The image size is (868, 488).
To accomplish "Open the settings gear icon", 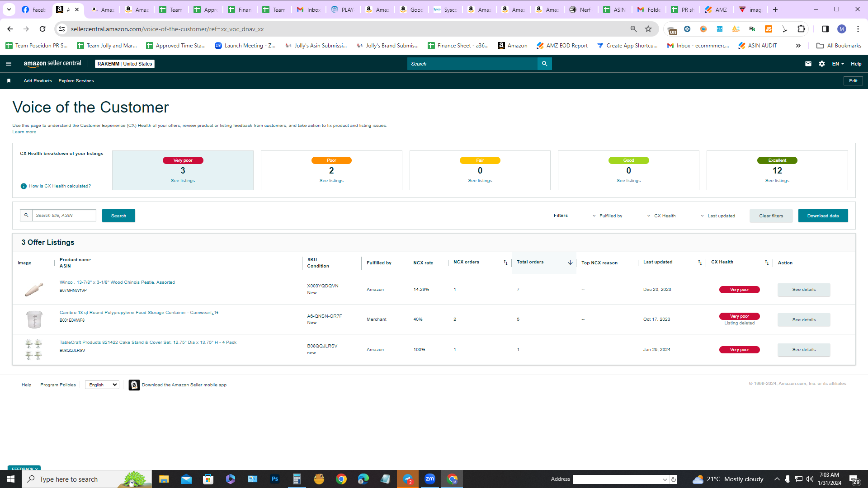I will [x=822, y=64].
